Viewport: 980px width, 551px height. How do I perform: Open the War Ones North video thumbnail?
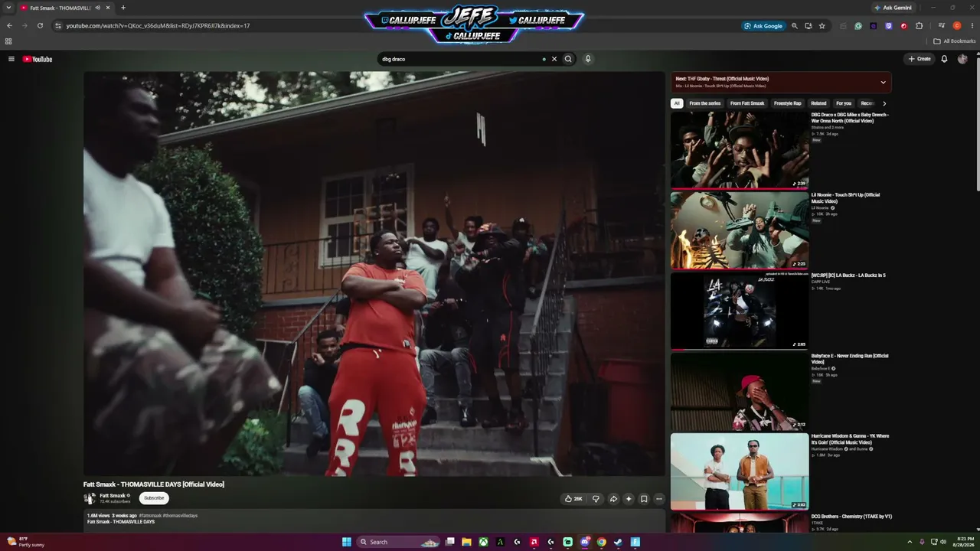[x=740, y=150]
